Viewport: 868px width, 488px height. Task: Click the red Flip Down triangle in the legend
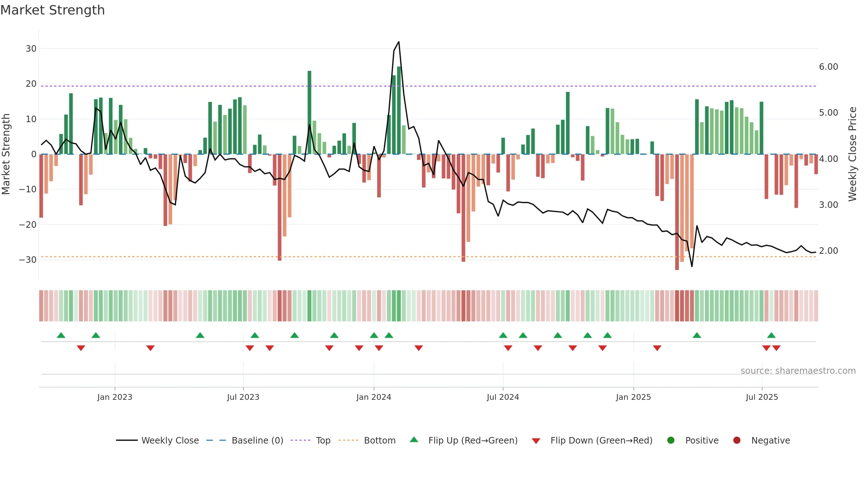click(536, 441)
